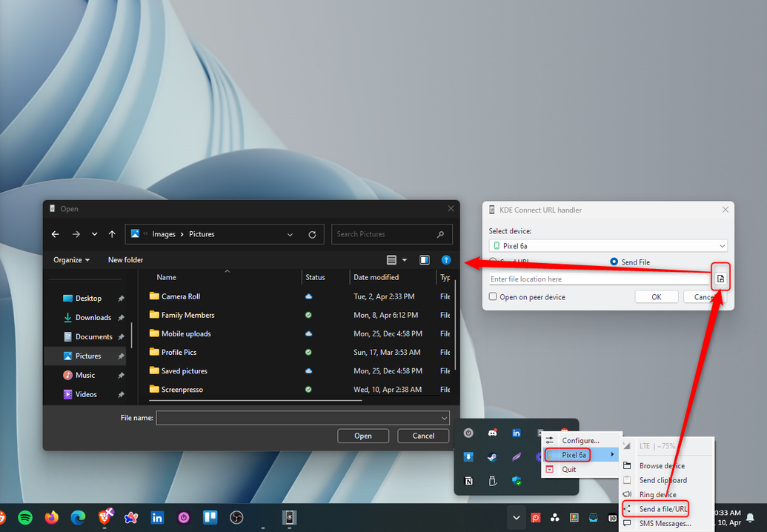Launch Firefox from the taskbar
The image size is (767, 532).
51,517
